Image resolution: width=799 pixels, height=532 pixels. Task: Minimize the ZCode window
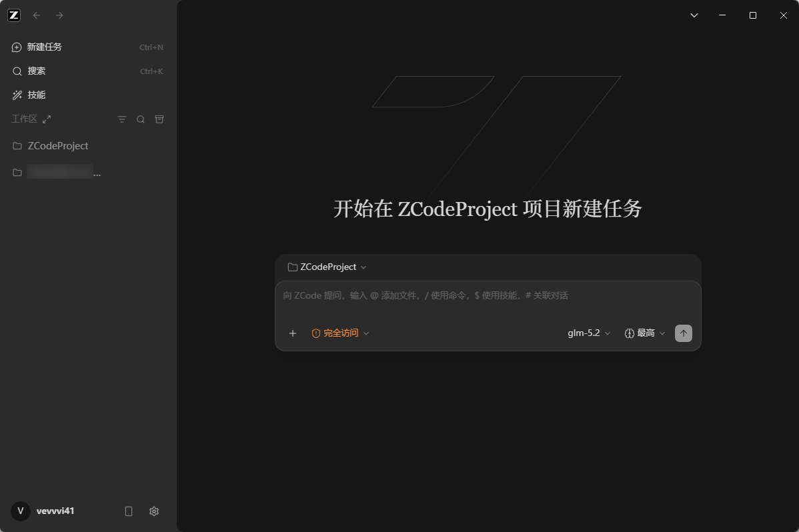coord(722,15)
